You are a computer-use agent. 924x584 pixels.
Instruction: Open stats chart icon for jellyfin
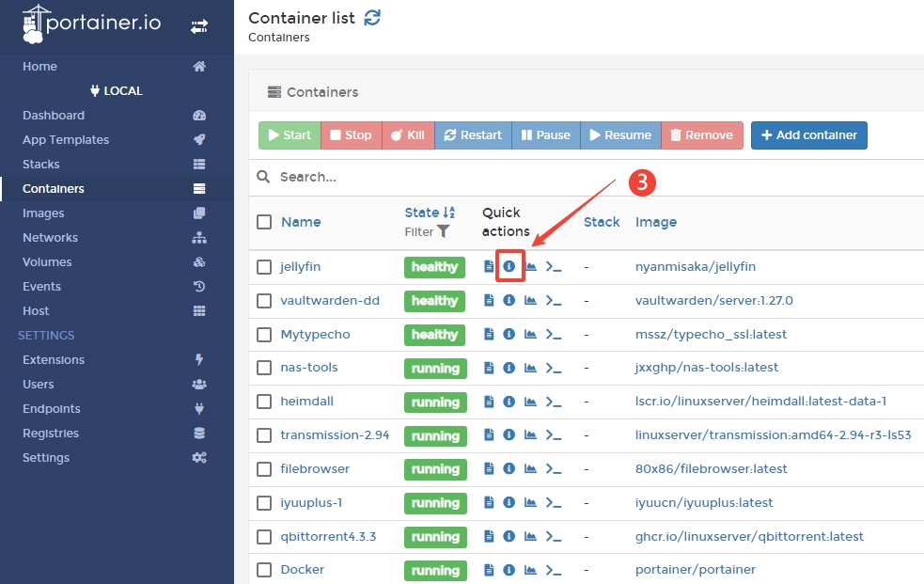tap(530, 266)
